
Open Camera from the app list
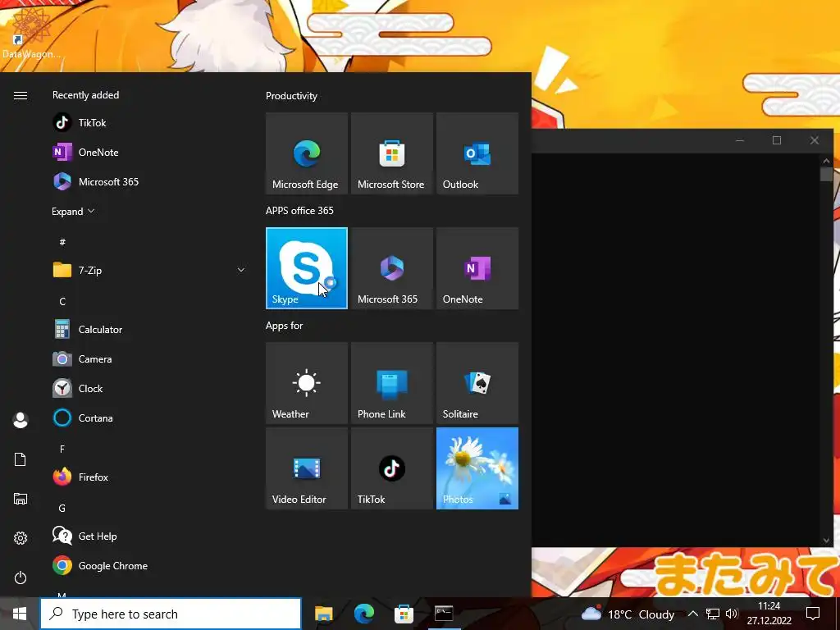148,359
